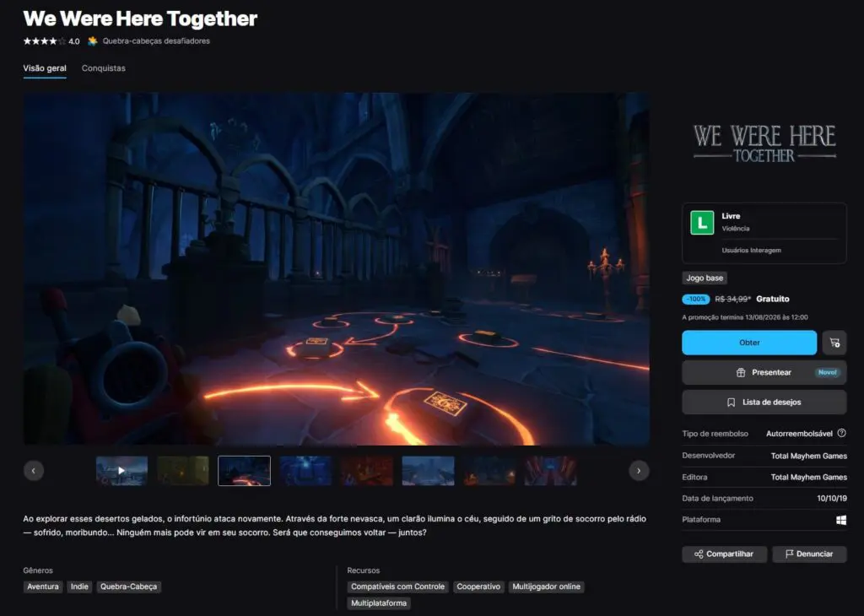Viewport: 864px width, 616px height.
Task: Select the second screenshot thumbnail
Action: pyautogui.click(x=183, y=471)
